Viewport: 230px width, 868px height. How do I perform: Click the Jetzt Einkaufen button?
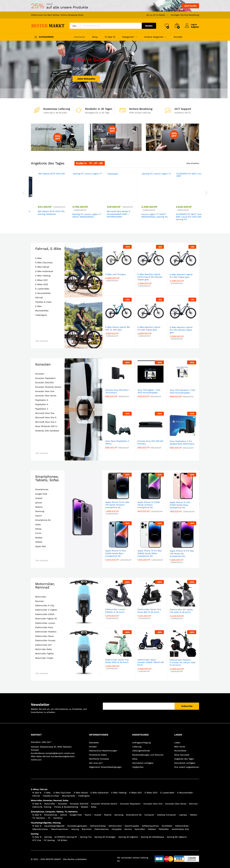(x=86, y=79)
